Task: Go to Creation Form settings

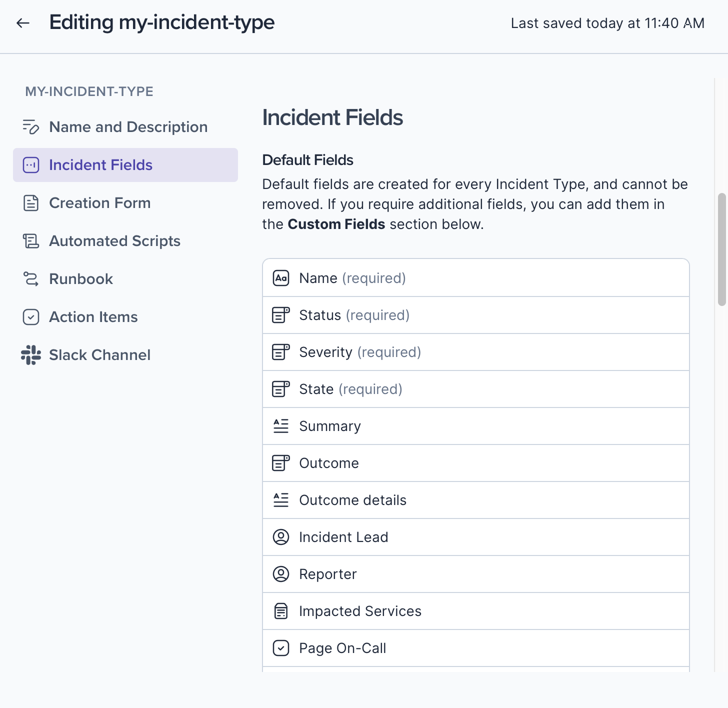Action: pos(99,203)
